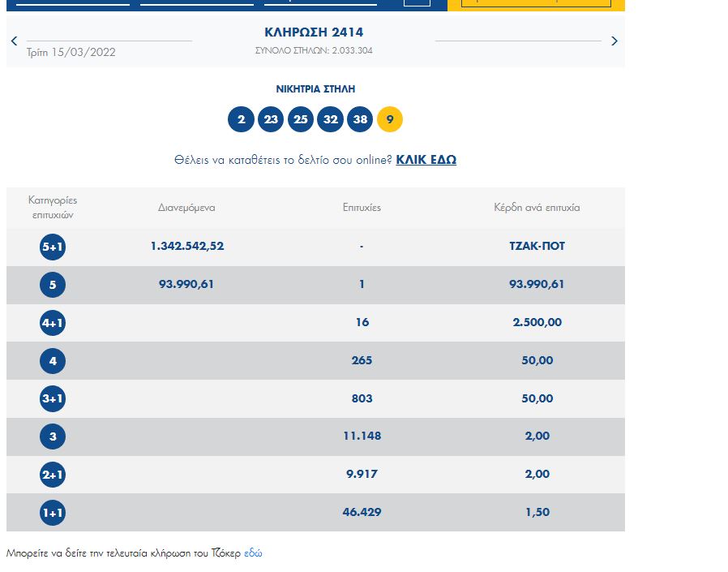Select the 5 category badge
Image resolution: width=728 pixels, height=572 pixels.
click(x=53, y=285)
